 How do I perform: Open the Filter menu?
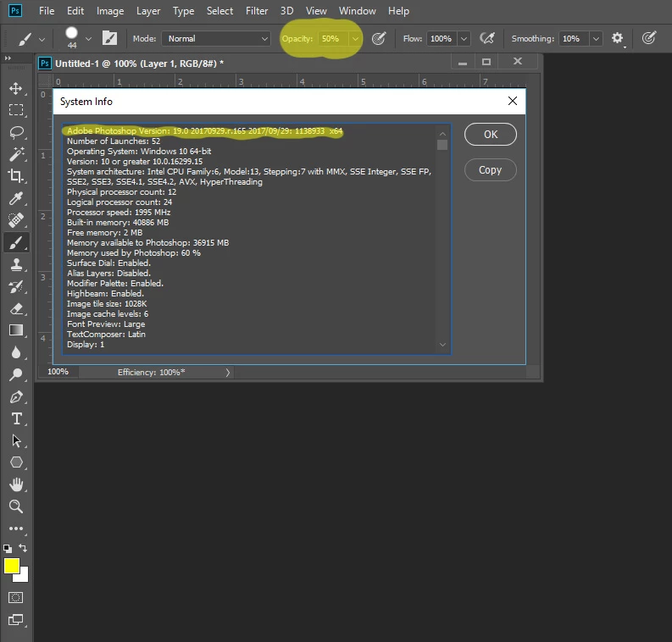(257, 11)
